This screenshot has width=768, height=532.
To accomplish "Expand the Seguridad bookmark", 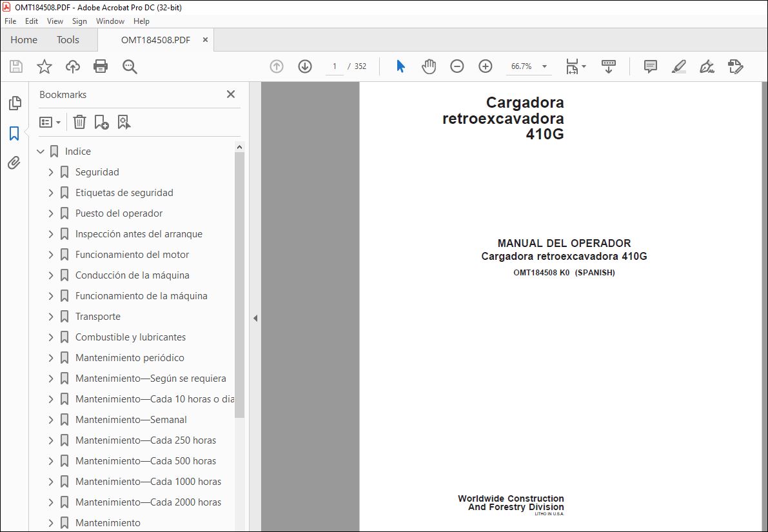I will click(x=51, y=172).
